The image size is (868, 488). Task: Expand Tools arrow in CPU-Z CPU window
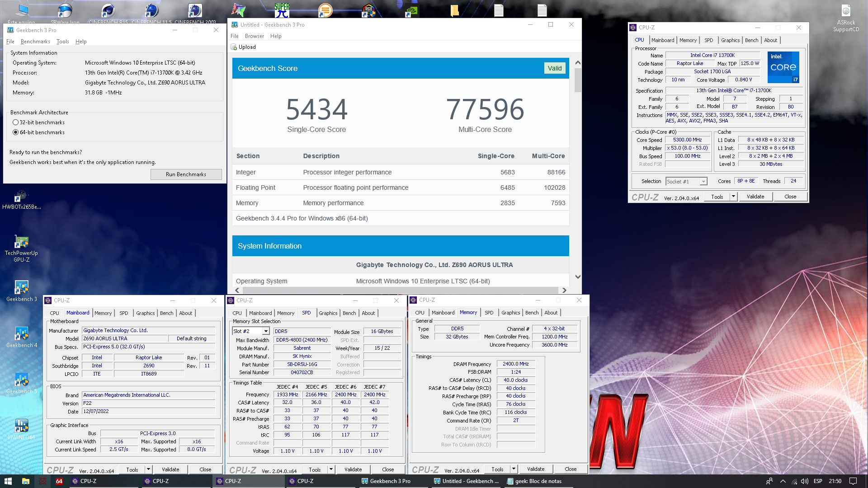click(x=733, y=197)
